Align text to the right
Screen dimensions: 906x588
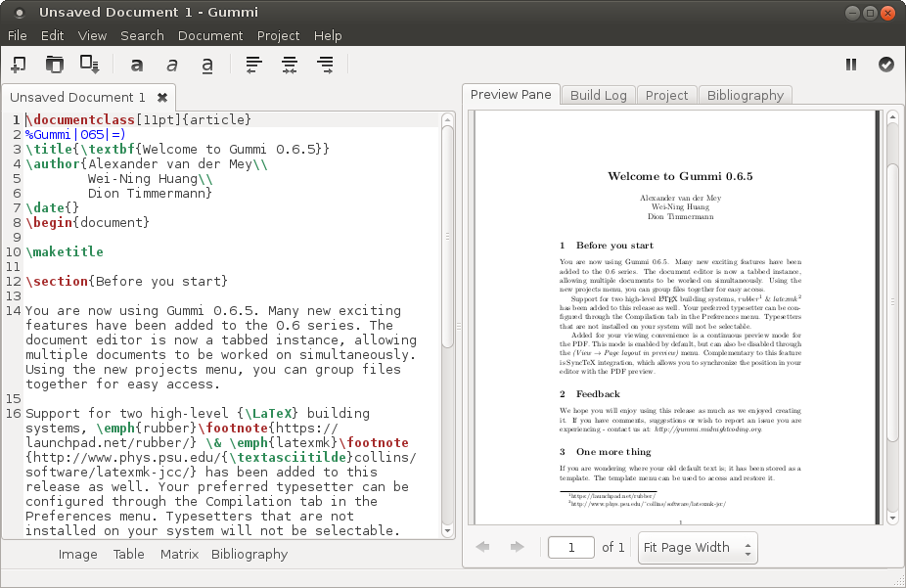click(325, 65)
